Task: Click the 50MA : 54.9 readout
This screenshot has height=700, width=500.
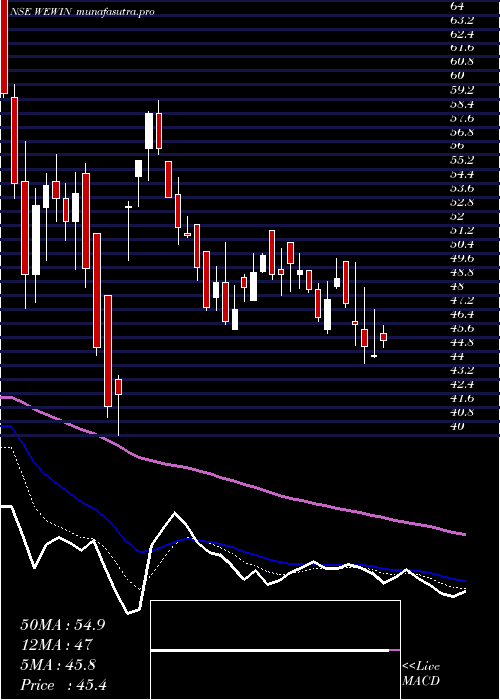Action: coord(63,625)
